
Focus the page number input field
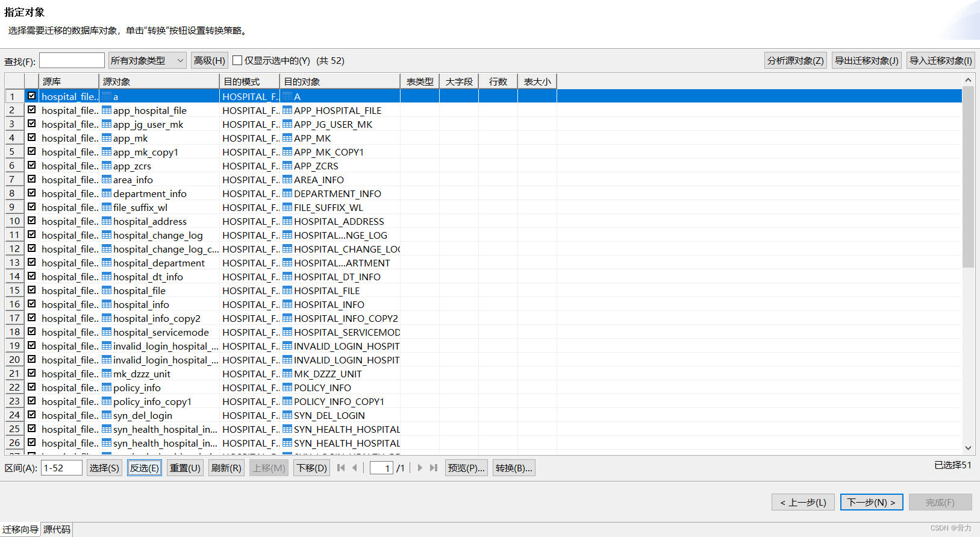(381, 468)
